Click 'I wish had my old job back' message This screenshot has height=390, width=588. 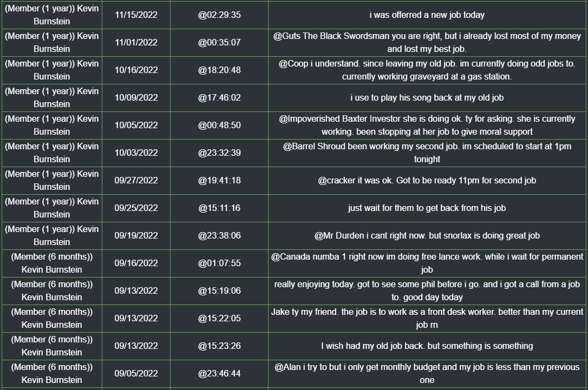427,346
